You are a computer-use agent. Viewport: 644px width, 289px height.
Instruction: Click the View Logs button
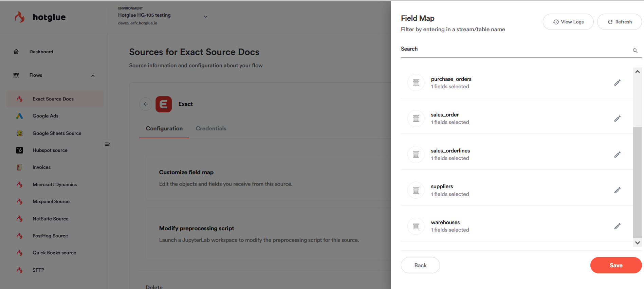click(568, 22)
